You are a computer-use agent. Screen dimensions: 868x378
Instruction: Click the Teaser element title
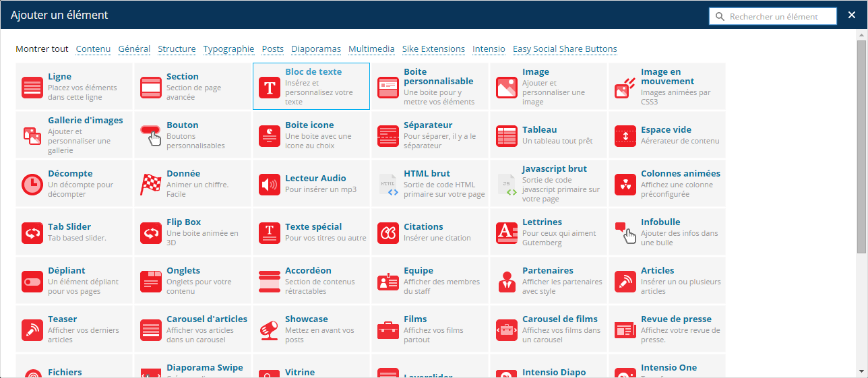click(x=62, y=319)
